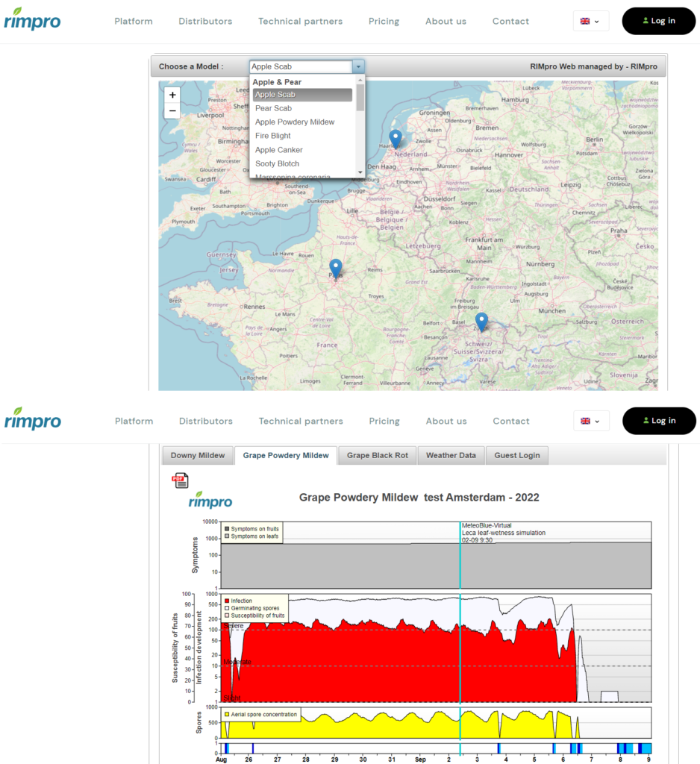Click the map zoom out minus button
Viewport: 700px width, 764px height.
[172, 111]
